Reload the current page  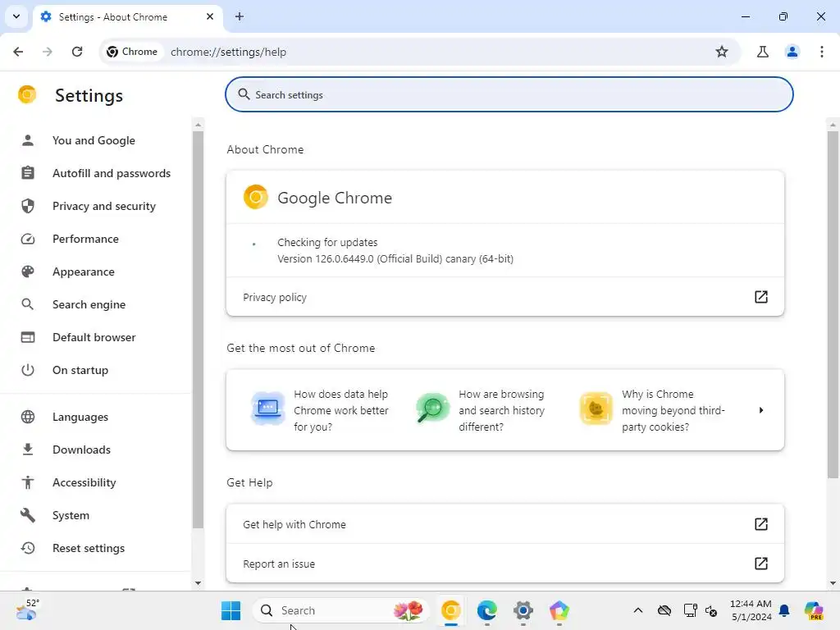point(77,52)
